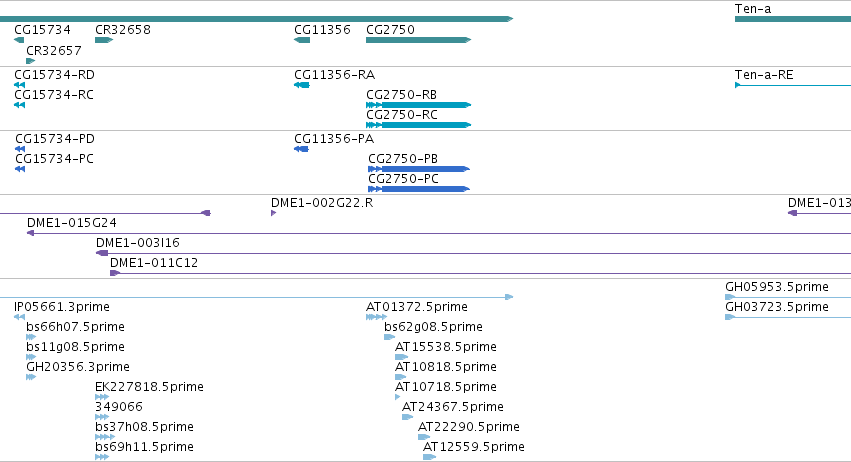
Task: Select the CG2750-RC transcript bar
Action: (418, 125)
